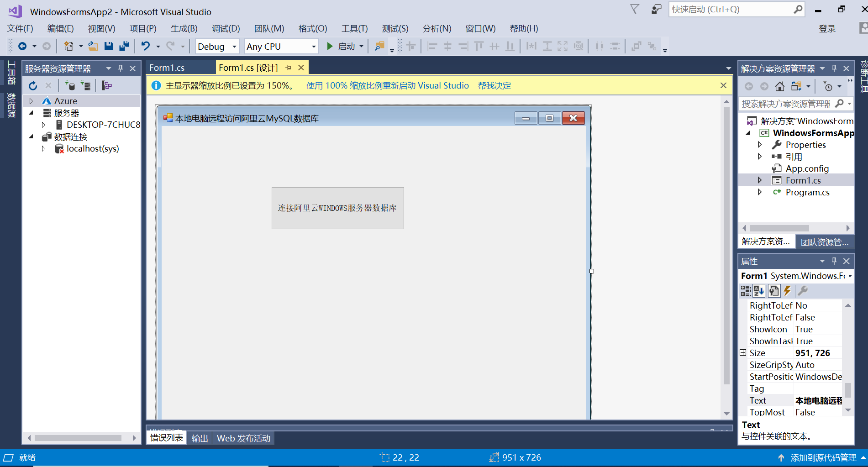
Task: Click the search magnifier in Solution Explorer
Action: click(x=839, y=104)
